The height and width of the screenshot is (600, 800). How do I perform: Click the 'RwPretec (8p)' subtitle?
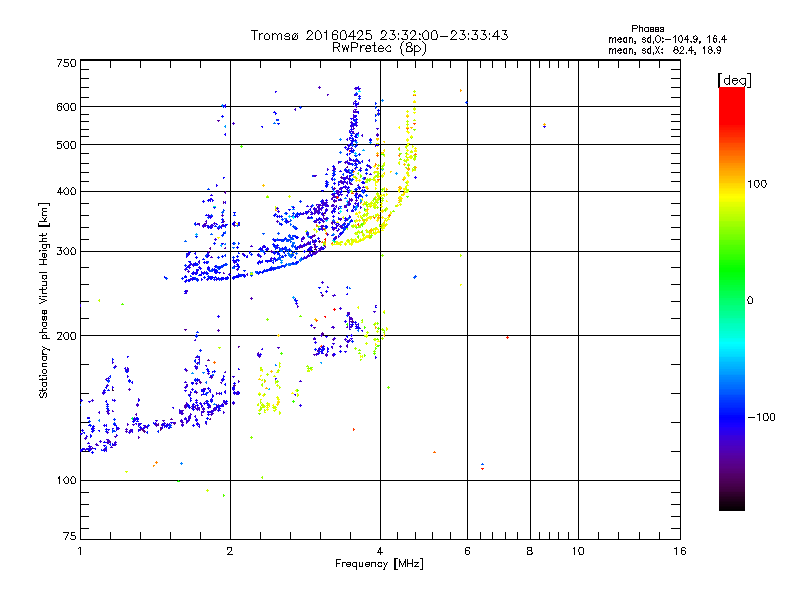[379, 48]
